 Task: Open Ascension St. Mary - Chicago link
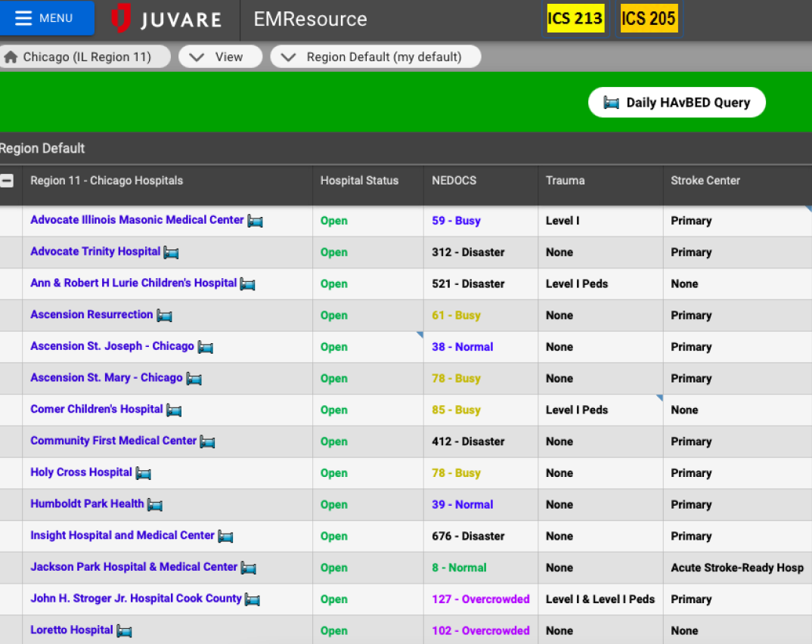(106, 378)
